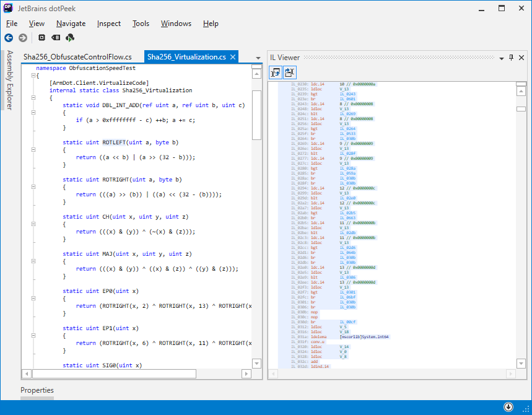The image size is (532, 415).
Task: Click the Go to metadata token icon
Action: click(56, 38)
